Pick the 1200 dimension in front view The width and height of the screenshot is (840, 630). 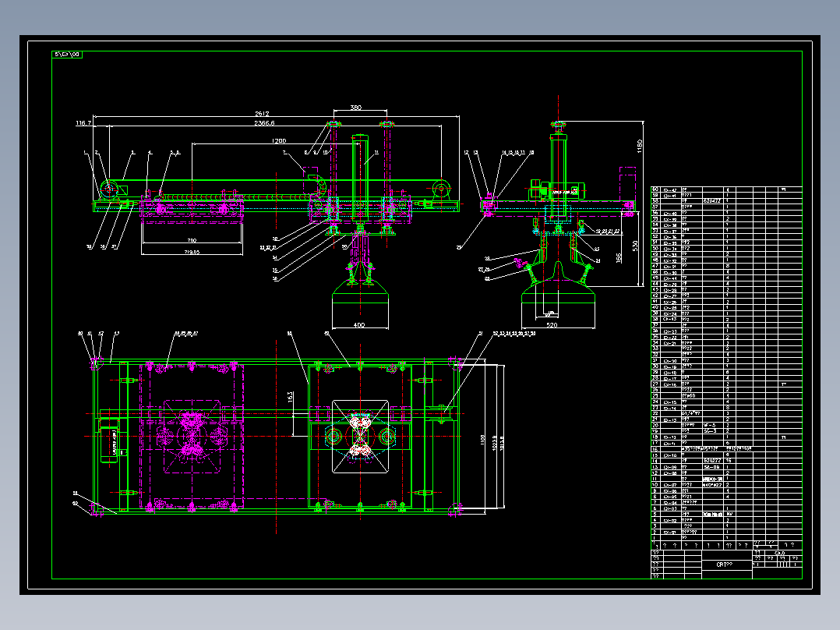pos(279,141)
